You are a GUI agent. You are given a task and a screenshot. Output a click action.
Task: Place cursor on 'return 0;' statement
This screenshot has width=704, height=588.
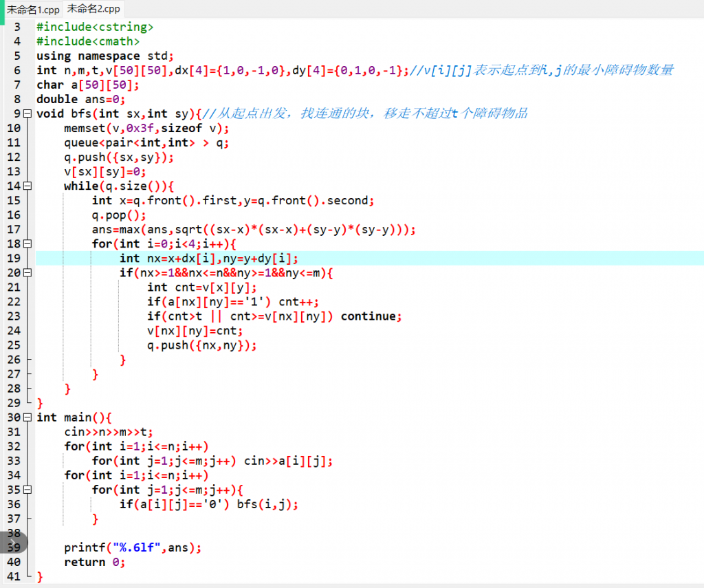pos(95,563)
